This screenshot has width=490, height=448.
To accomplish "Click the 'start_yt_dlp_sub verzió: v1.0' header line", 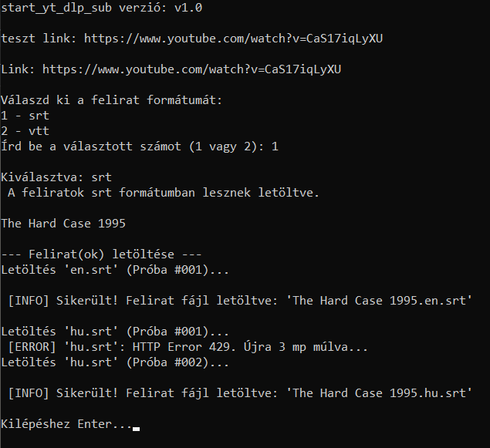I will click(102, 8).
